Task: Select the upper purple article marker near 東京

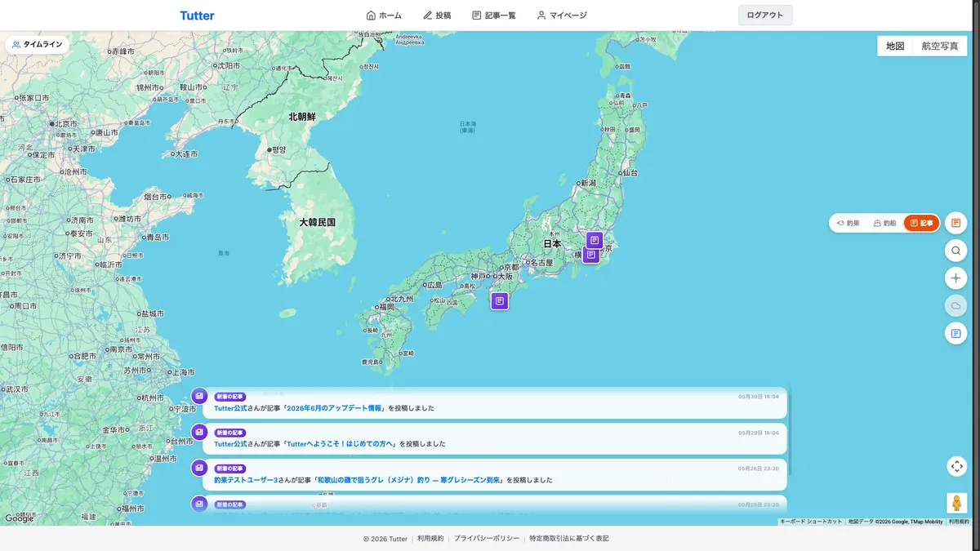Action: click(x=595, y=240)
